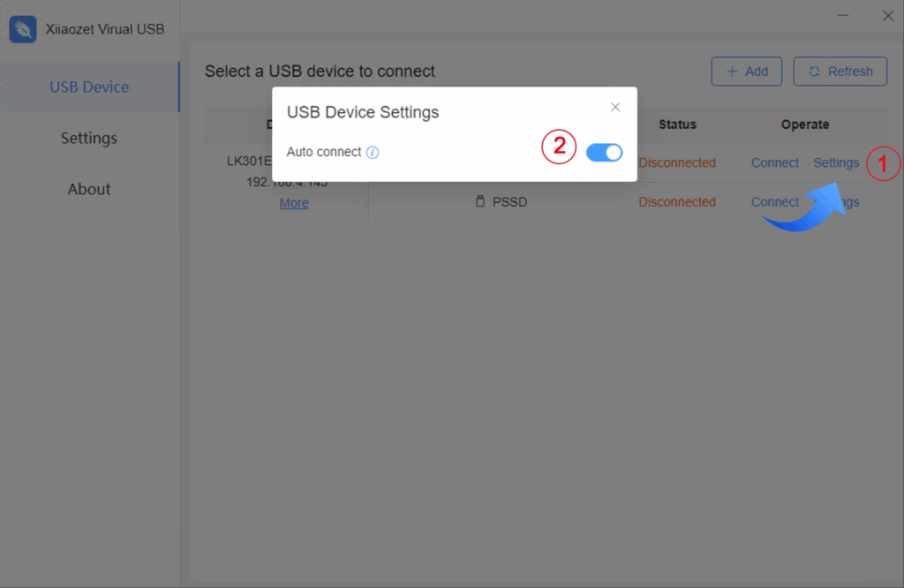Click Connect for the first device row
Image resolution: width=904 pixels, height=588 pixels.
[774, 162]
